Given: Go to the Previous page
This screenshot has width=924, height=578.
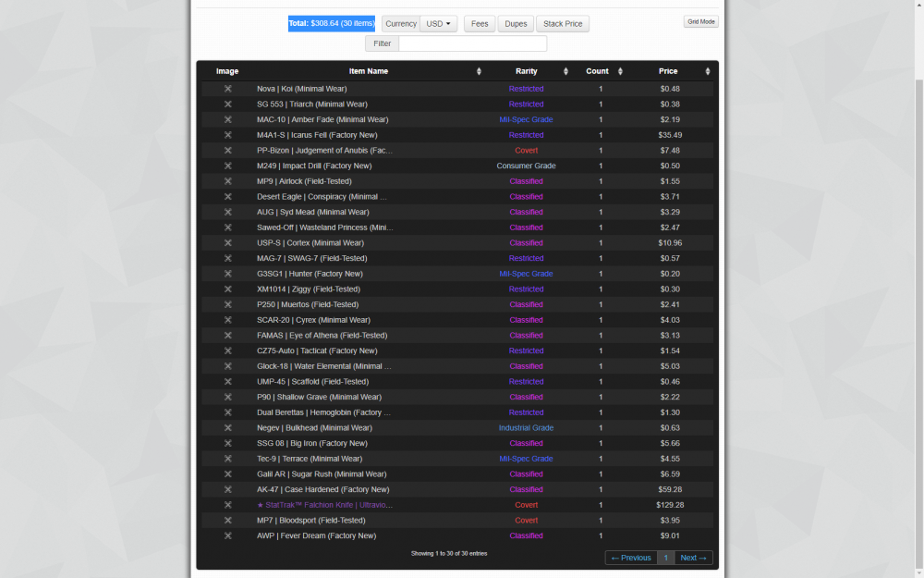Looking at the screenshot, I should coord(631,558).
